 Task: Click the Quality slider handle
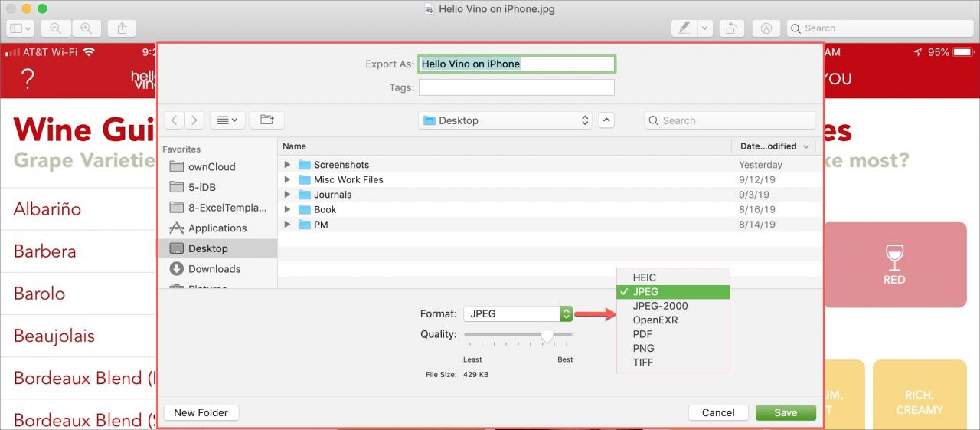pos(547,336)
